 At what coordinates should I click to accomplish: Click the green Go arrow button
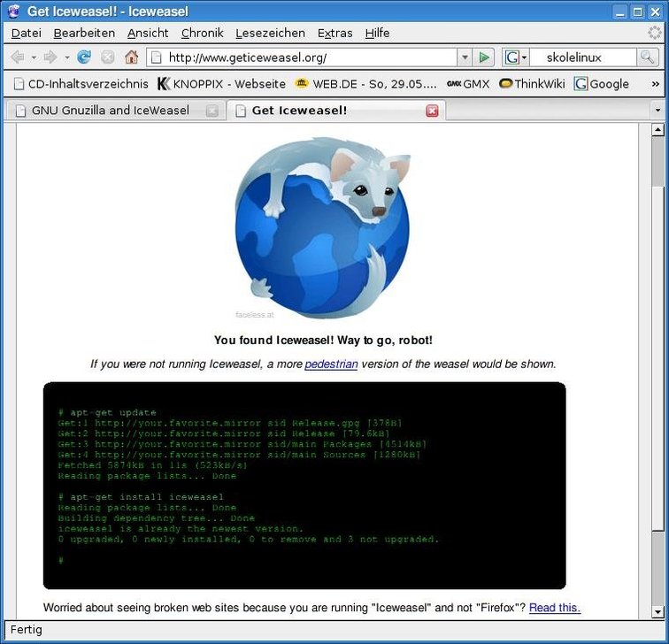(x=484, y=57)
